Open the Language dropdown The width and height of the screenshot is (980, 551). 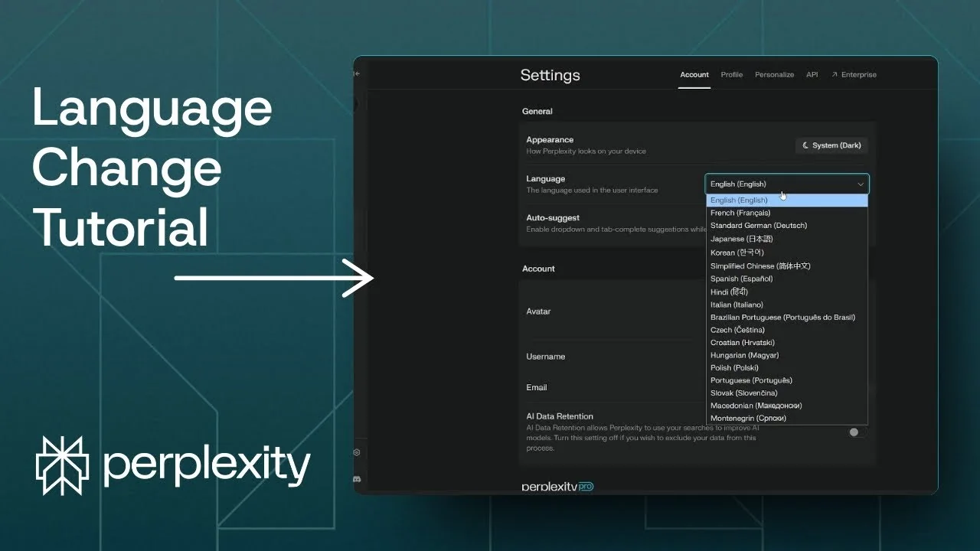(x=786, y=184)
